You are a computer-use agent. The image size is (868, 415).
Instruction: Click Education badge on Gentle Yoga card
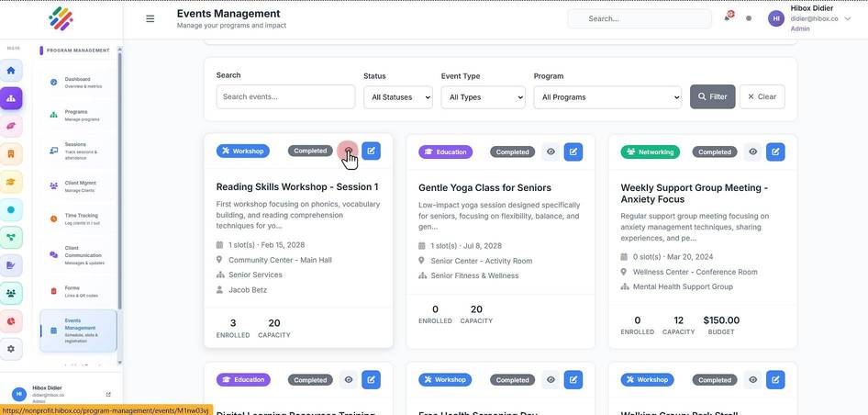pos(446,151)
